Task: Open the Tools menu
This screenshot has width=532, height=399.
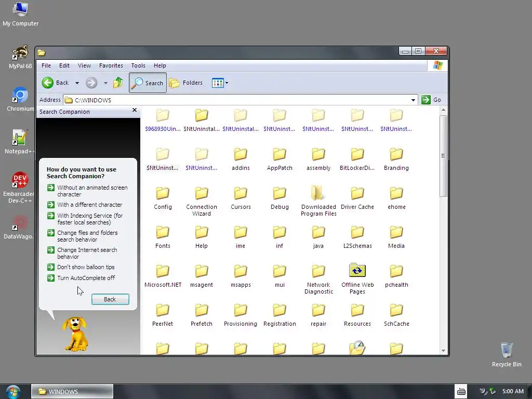Action: [138, 65]
